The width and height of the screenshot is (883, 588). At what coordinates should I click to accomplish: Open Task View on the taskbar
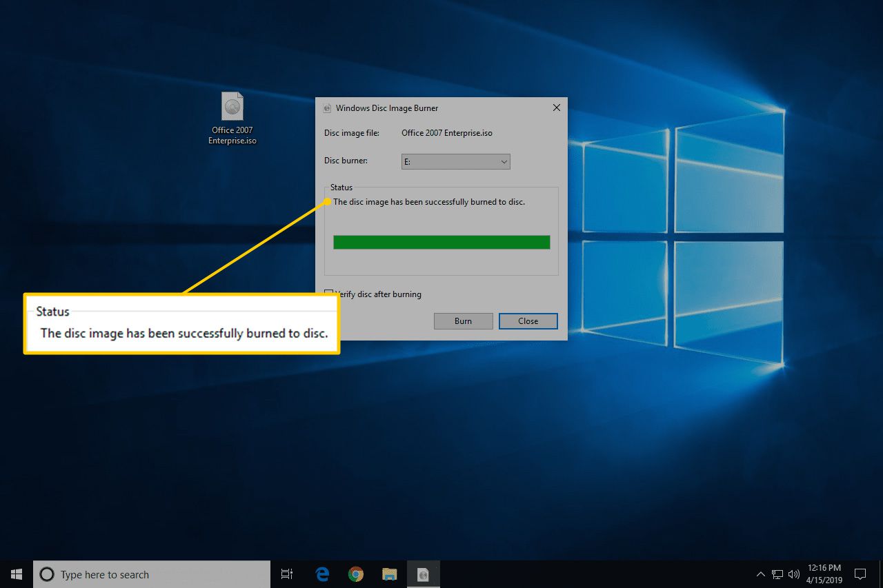(x=287, y=574)
